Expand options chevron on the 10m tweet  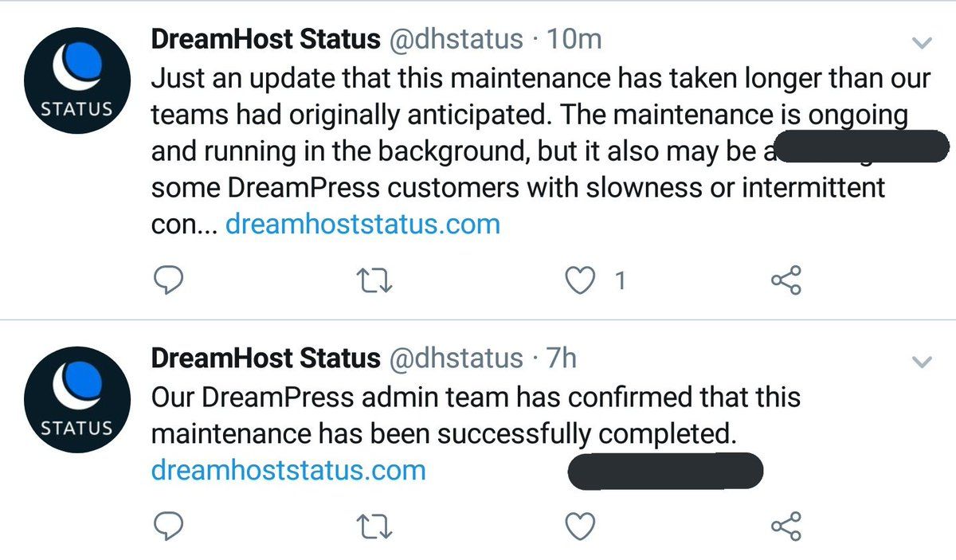[921, 43]
